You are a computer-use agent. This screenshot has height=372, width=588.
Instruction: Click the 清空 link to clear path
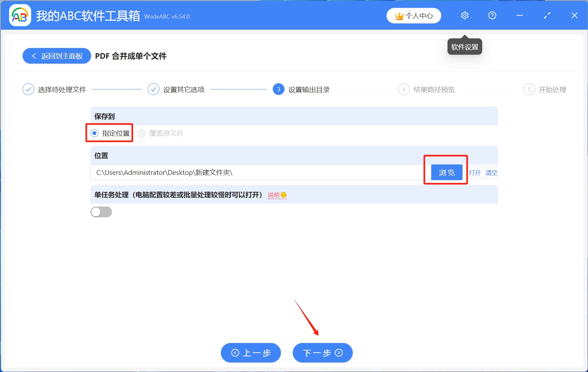point(491,173)
